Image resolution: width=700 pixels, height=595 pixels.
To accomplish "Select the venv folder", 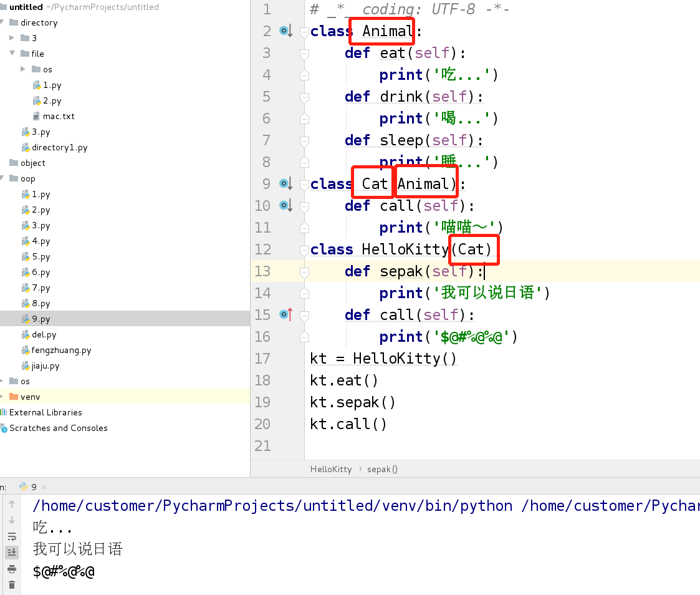I will coord(24,397).
